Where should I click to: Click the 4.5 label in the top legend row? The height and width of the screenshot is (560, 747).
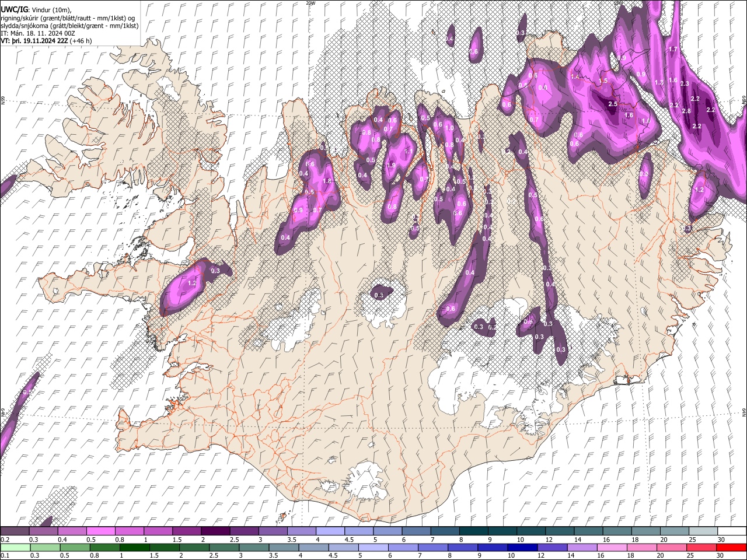click(349, 540)
